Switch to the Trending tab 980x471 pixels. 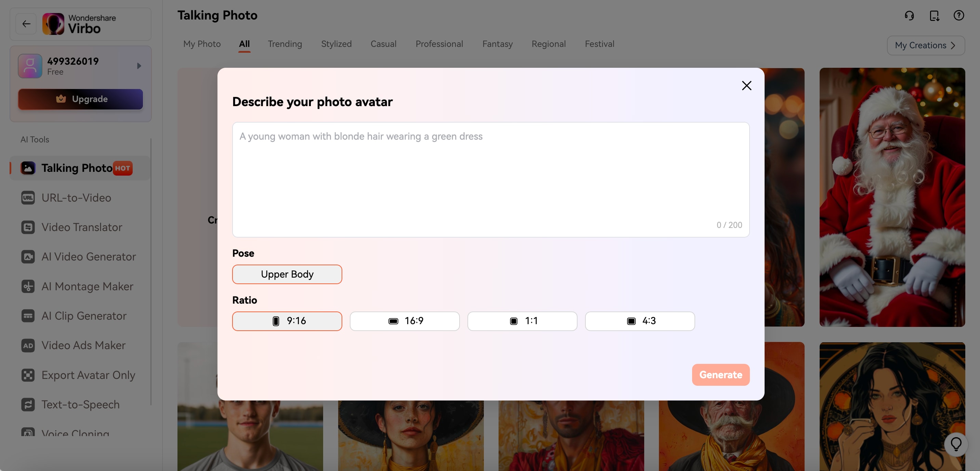coord(284,44)
